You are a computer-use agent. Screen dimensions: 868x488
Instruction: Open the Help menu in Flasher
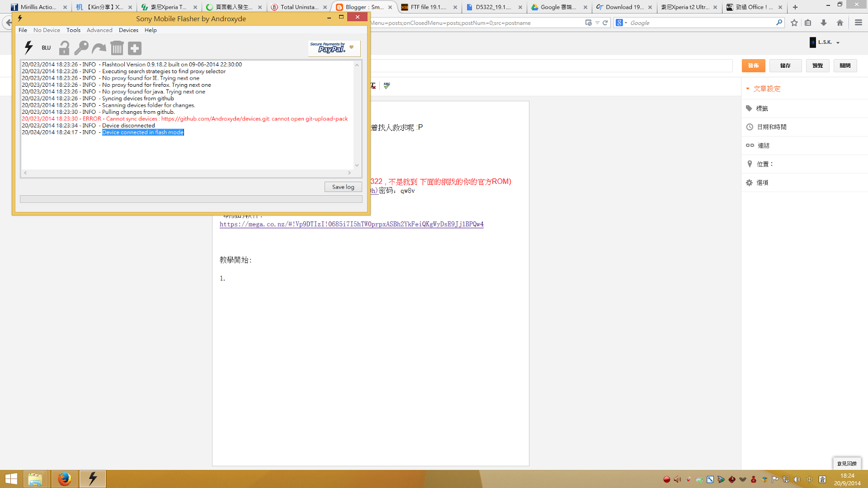pos(151,30)
